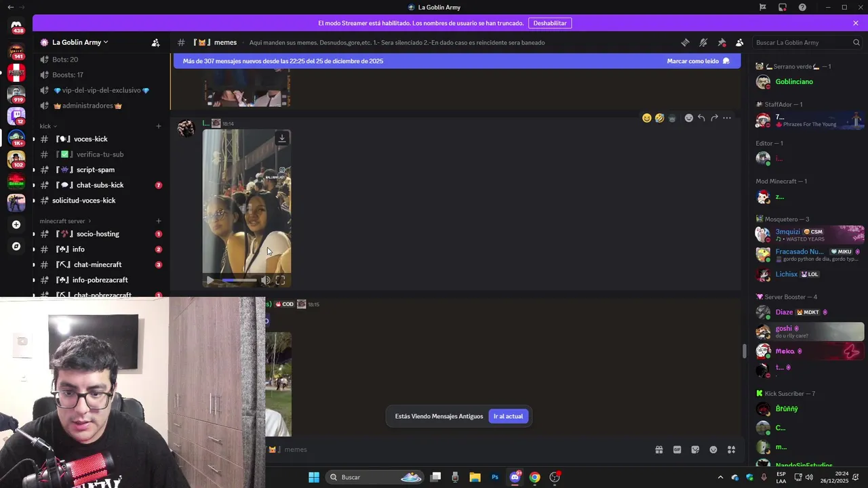Open the GIF picker
Viewport: 868px width, 488px height.
[677, 449]
